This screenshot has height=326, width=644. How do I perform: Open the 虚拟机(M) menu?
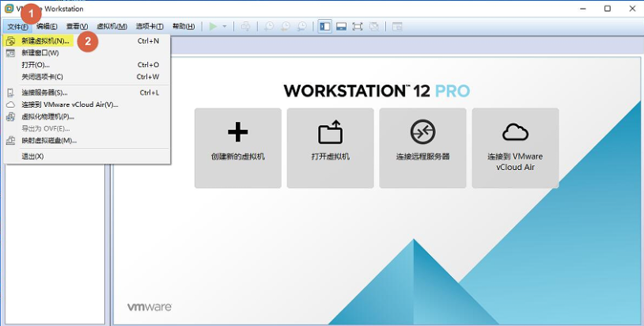pyautogui.click(x=112, y=27)
